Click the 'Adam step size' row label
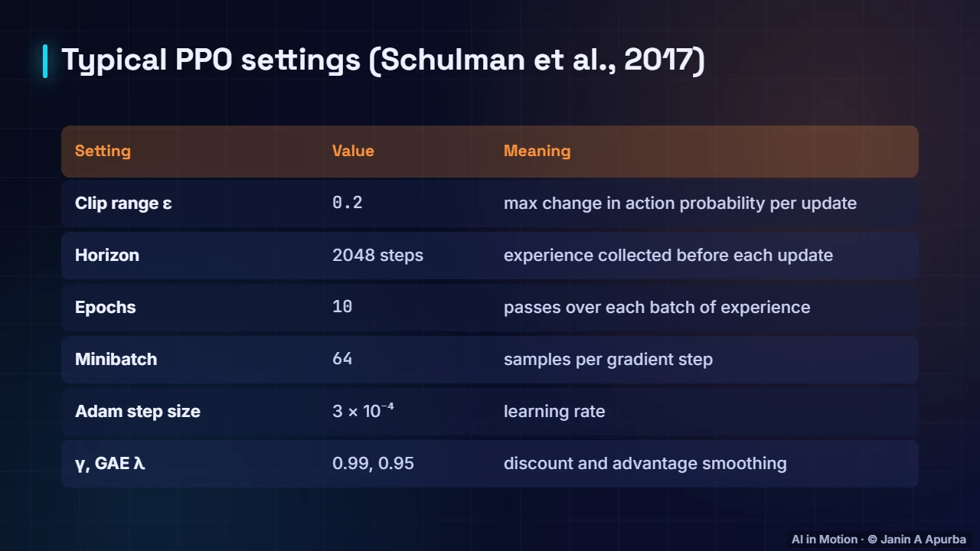980x551 pixels. click(x=138, y=411)
